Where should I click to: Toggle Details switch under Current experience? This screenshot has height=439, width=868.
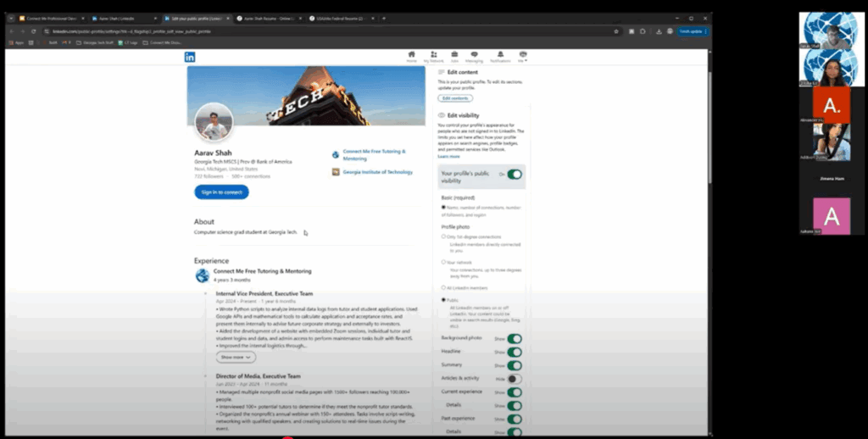click(x=515, y=406)
